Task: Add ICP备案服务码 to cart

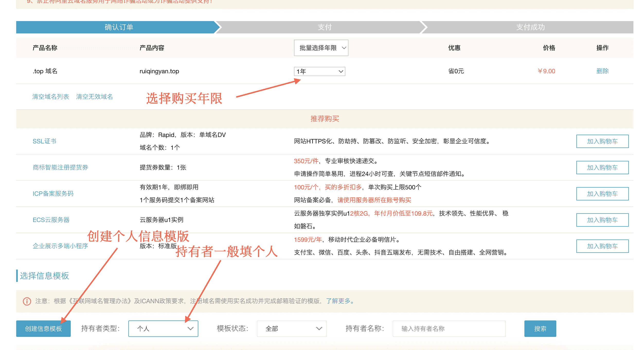Action: click(602, 194)
